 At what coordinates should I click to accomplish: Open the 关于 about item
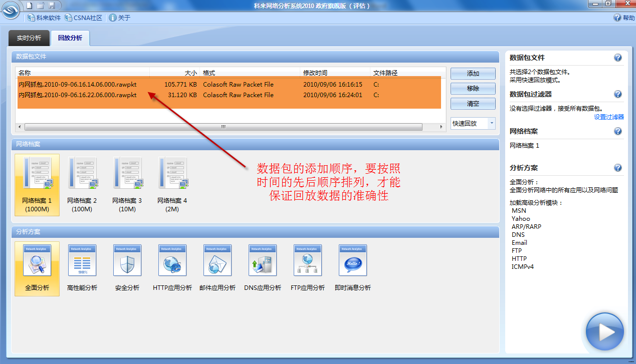click(x=120, y=18)
